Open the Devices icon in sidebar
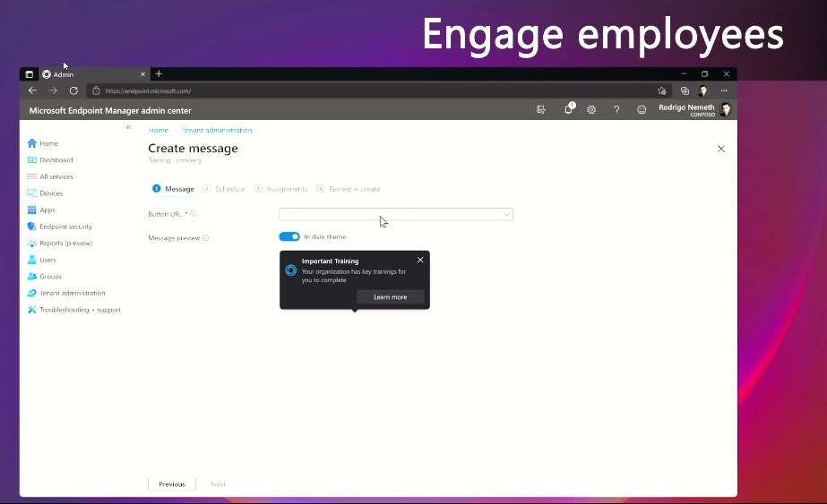Viewport: 827px width, 504px height. 31,193
